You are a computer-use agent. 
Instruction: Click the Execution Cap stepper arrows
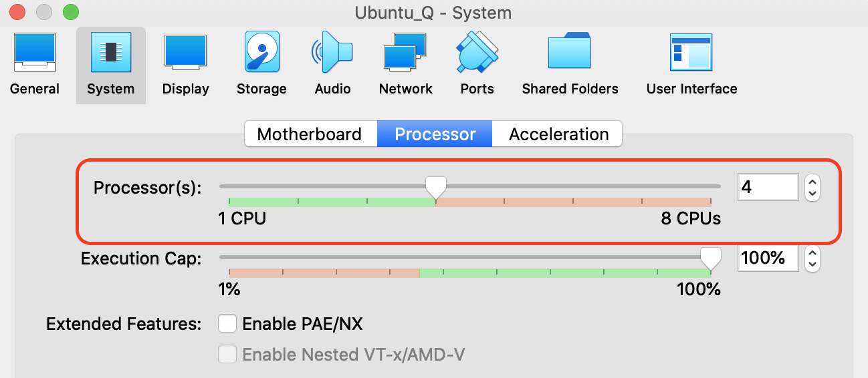click(812, 258)
